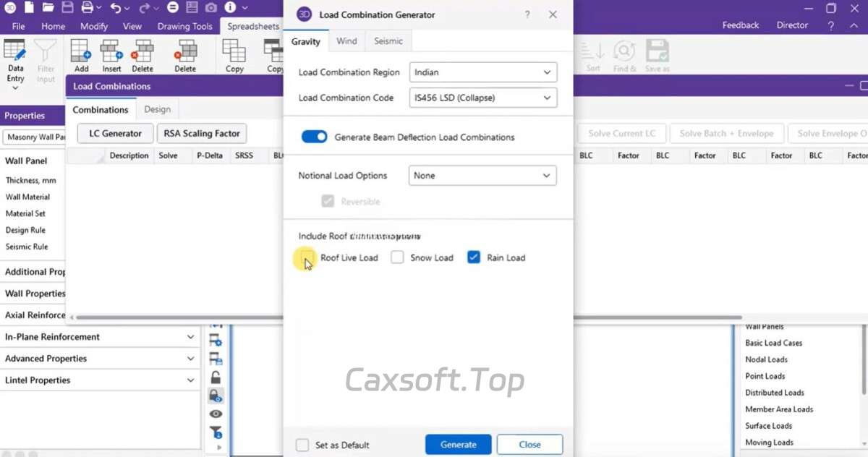Open the Load Combination Code dropdown
The height and width of the screenshot is (457, 868).
tap(482, 98)
